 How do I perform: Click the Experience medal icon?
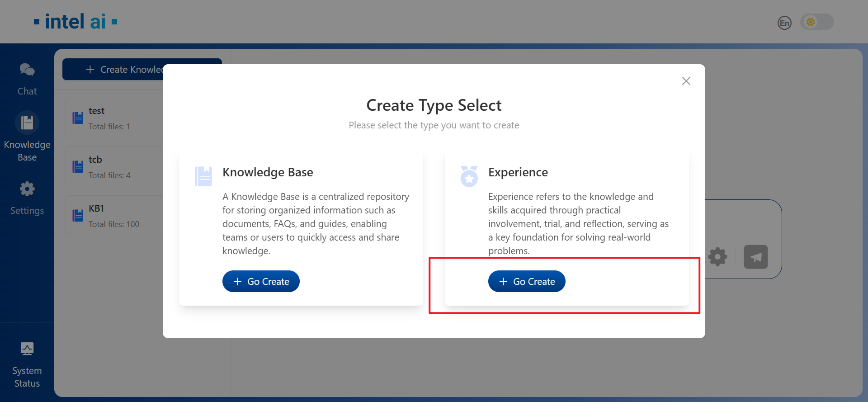pyautogui.click(x=469, y=176)
